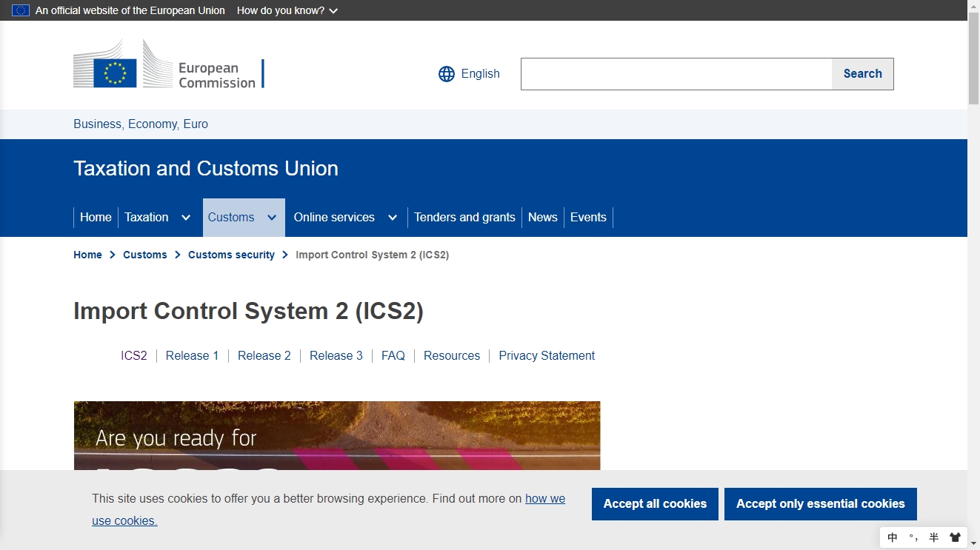980x550 pixels.
Task: Click the page vertical scrollbar thumb
Action: point(973,59)
